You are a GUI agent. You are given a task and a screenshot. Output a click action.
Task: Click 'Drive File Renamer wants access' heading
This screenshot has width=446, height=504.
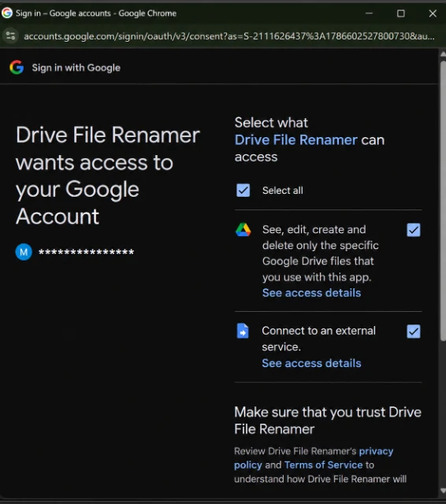(108, 176)
